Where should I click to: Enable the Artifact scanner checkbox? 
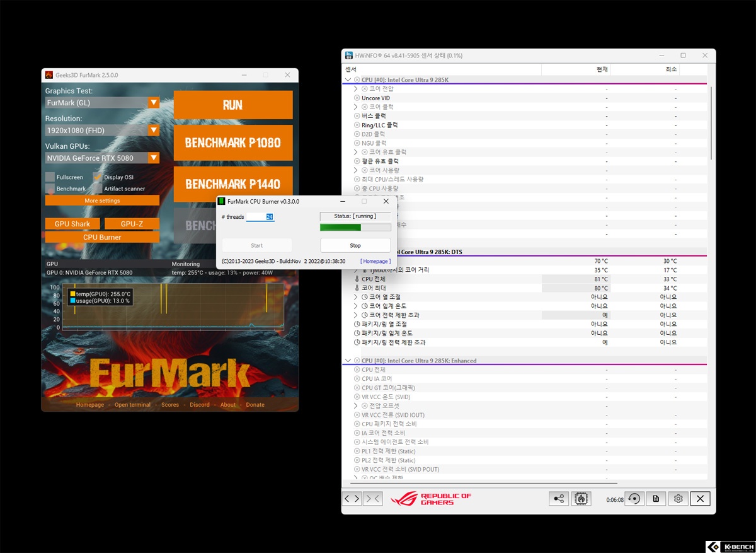[98, 189]
